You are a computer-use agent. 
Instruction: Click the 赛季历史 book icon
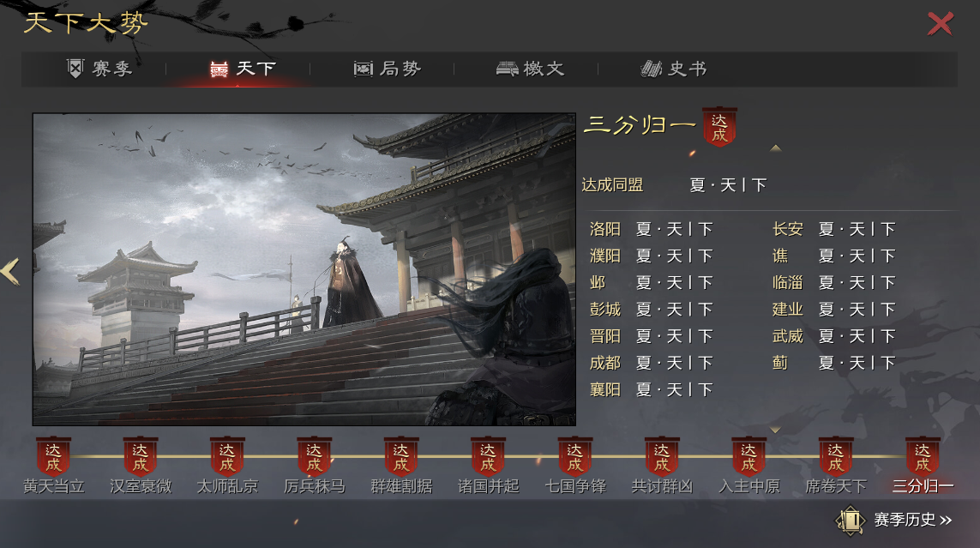pyautogui.click(x=851, y=521)
